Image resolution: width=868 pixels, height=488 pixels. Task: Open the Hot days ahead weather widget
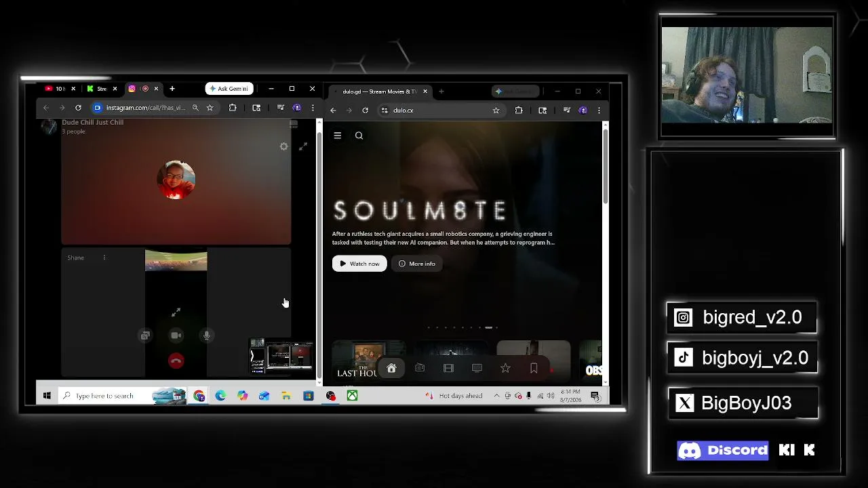pos(455,396)
